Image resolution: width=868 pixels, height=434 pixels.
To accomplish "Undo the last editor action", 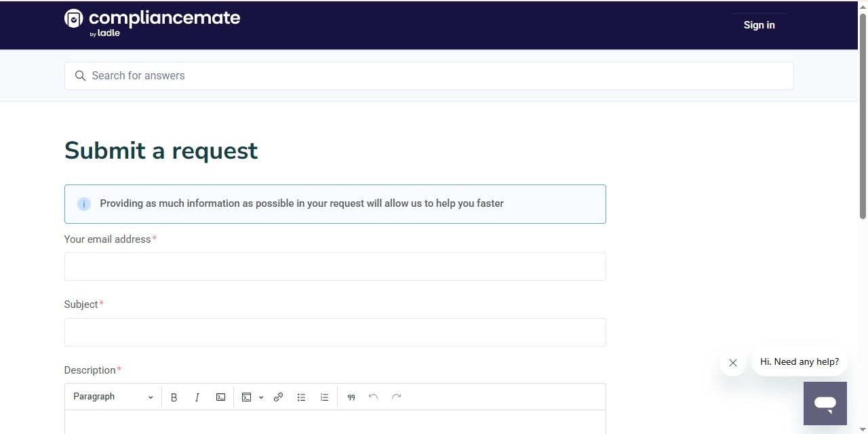I will (374, 397).
